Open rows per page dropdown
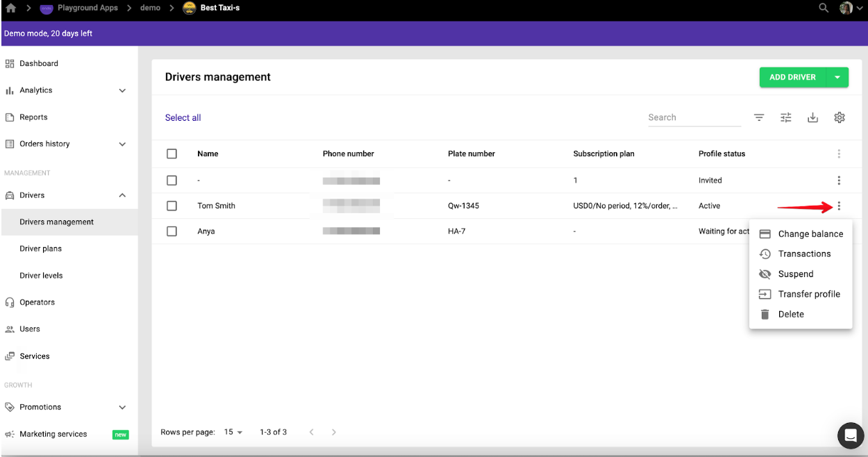 point(233,432)
